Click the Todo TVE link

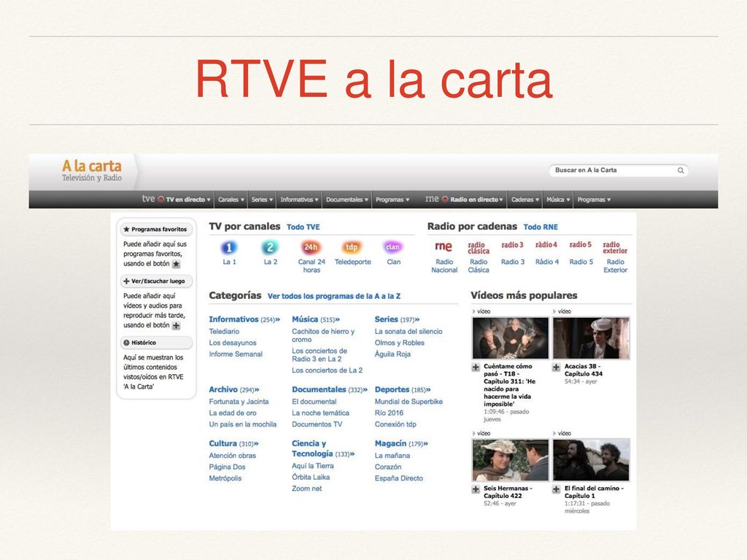(x=303, y=227)
